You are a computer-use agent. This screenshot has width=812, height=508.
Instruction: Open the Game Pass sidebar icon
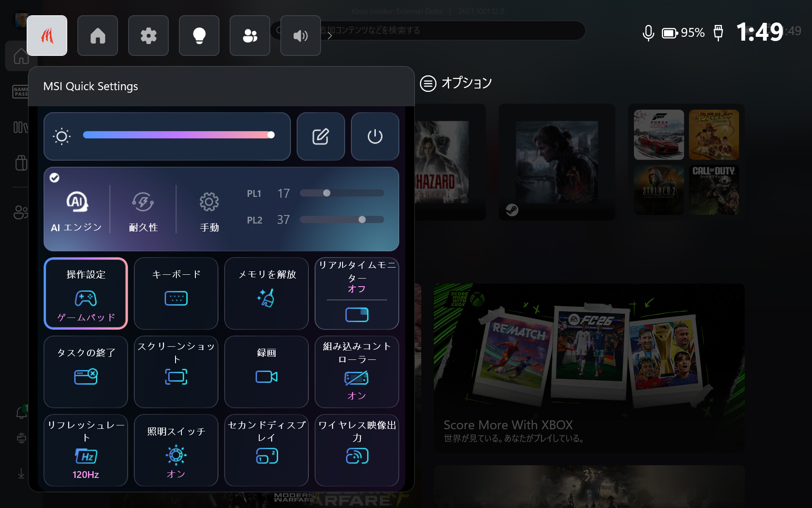20,91
